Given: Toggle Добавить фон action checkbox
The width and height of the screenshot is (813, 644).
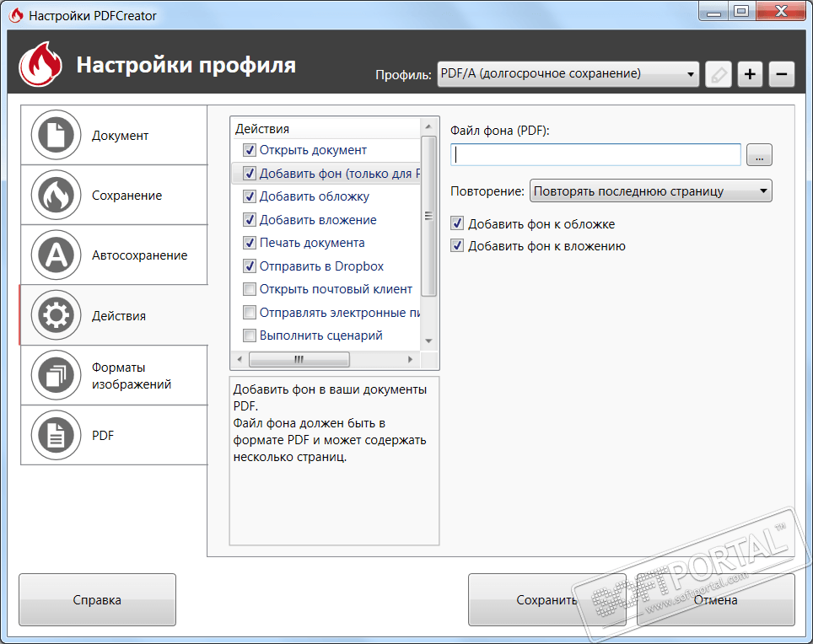Looking at the screenshot, I should coord(250,174).
